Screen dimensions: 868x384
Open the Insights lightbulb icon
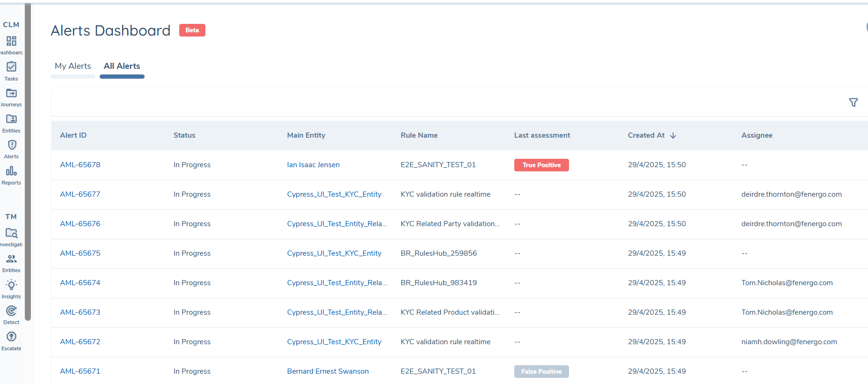pyautogui.click(x=11, y=285)
